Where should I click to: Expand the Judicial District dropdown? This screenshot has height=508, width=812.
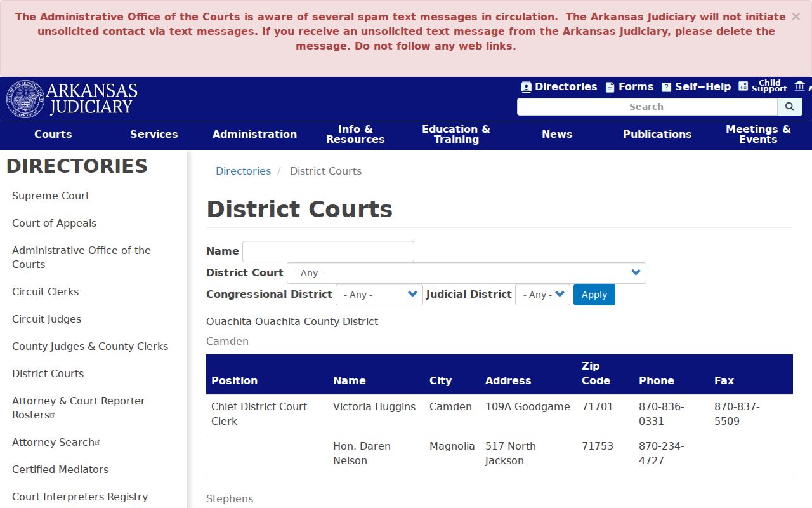[x=542, y=295]
